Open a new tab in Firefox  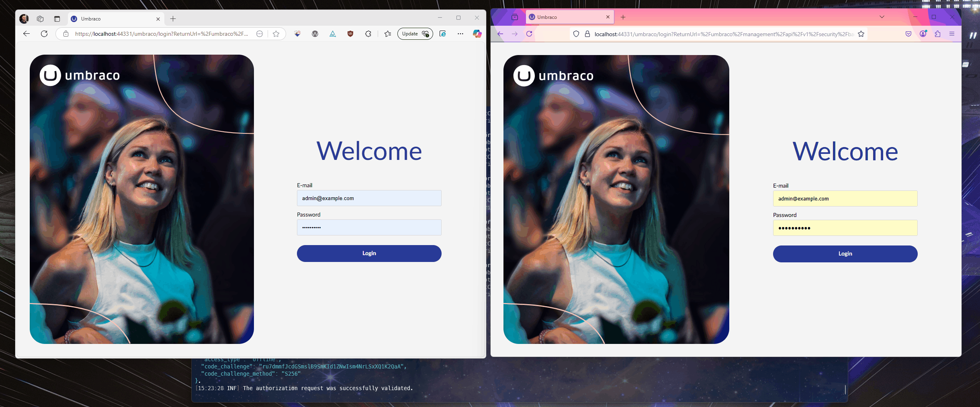click(x=623, y=17)
